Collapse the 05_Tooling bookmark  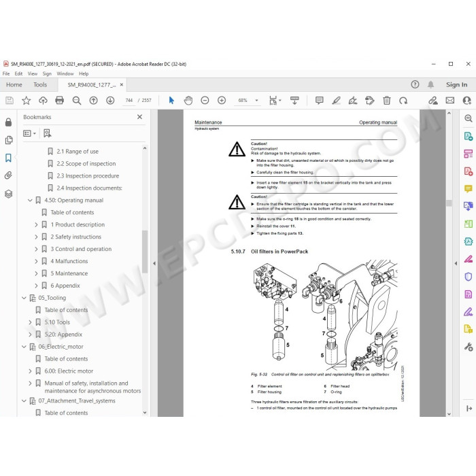pyautogui.click(x=24, y=298)
